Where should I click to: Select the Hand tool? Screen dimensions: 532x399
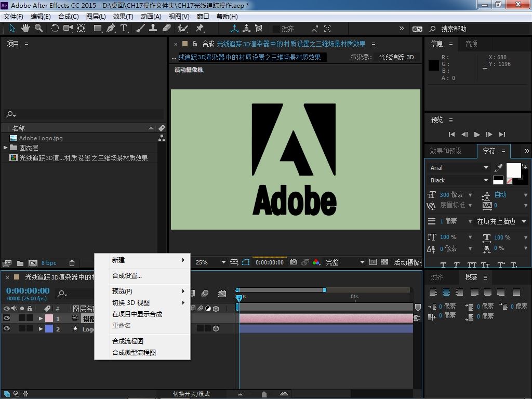point(25,29)
